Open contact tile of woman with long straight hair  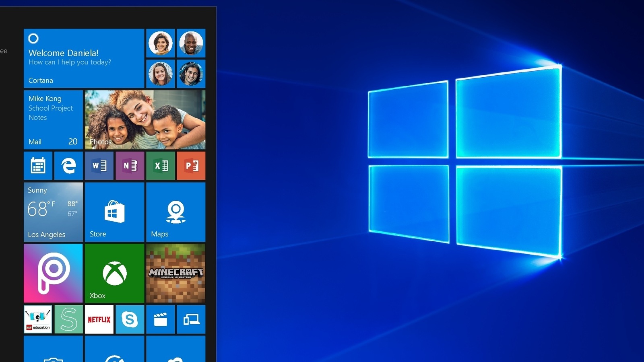[161, 74]
